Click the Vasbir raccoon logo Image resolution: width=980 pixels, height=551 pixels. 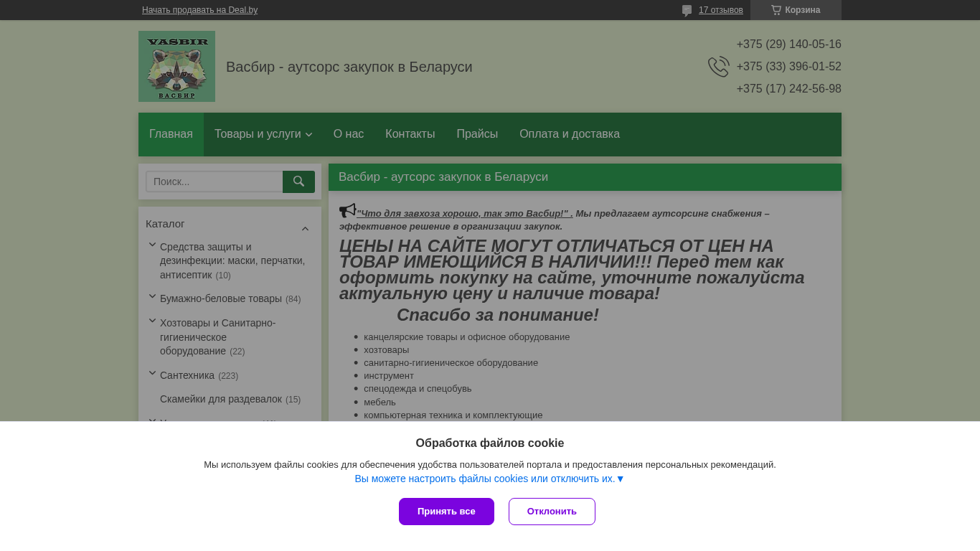pos(176,66)
